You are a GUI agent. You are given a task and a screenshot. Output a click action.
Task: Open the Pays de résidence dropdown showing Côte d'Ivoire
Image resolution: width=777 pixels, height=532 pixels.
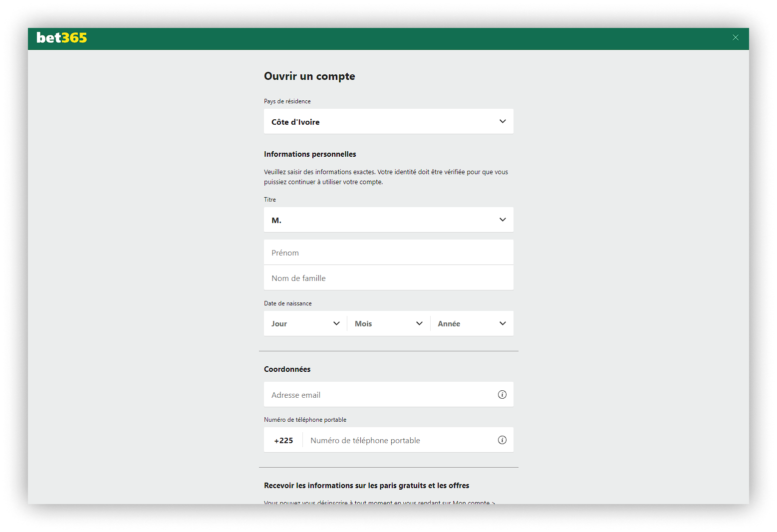point(389,121)
